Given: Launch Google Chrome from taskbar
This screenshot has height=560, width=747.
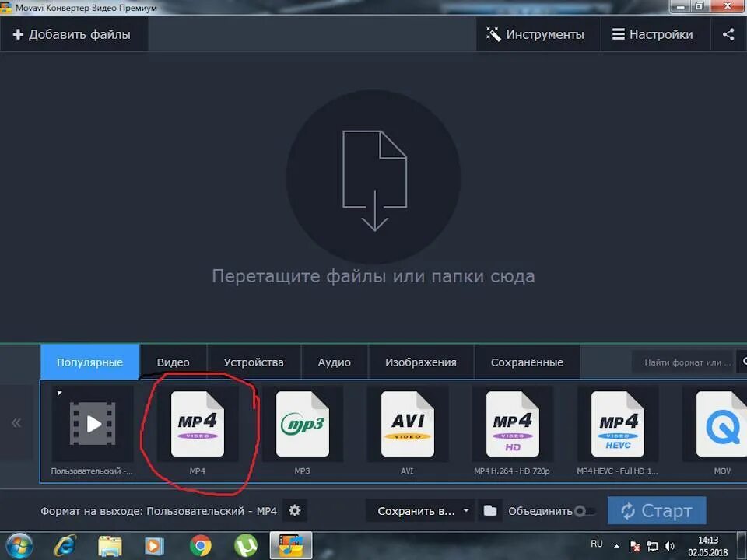Looking at the screenshot, I should click(201, 546).
